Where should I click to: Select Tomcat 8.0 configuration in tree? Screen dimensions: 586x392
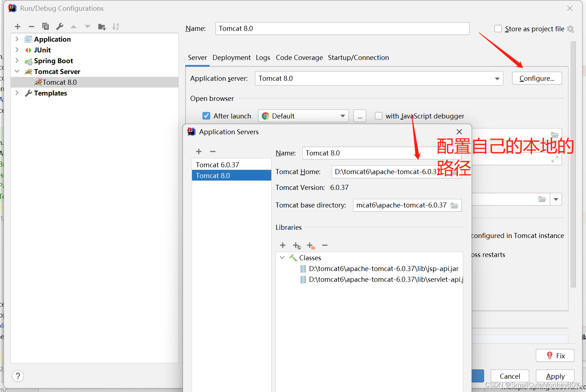pyautogui.click(x=95, y=82)
